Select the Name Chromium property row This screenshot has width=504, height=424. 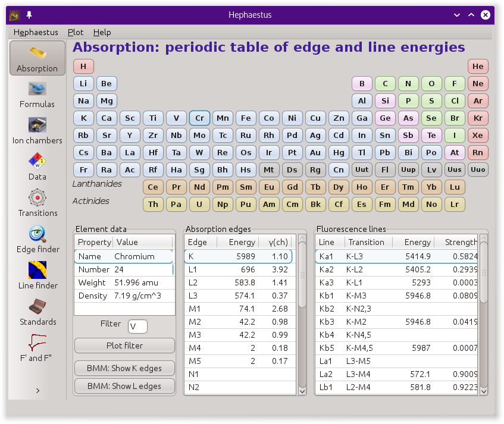click(x=124, y=256)
